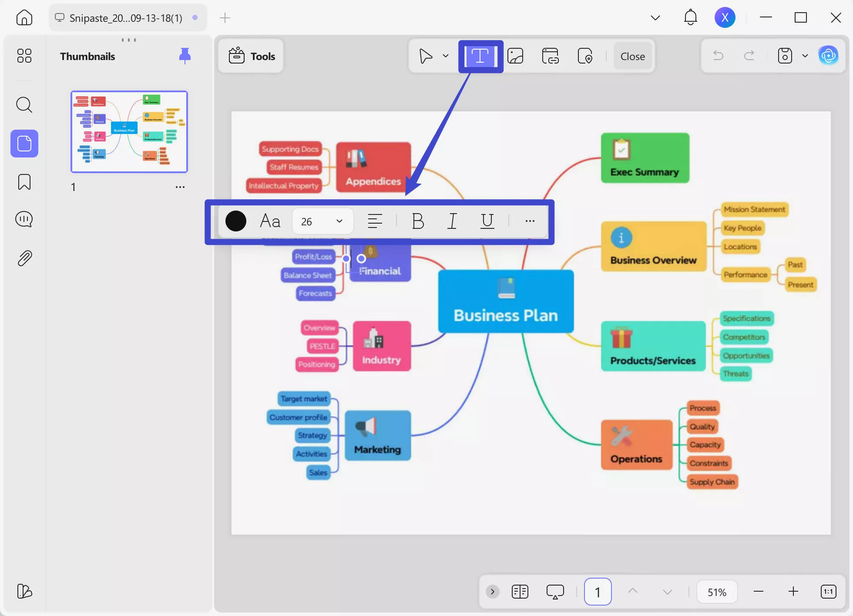Open the Comments panel
This screenshot has height=616, width=853.
24,219
